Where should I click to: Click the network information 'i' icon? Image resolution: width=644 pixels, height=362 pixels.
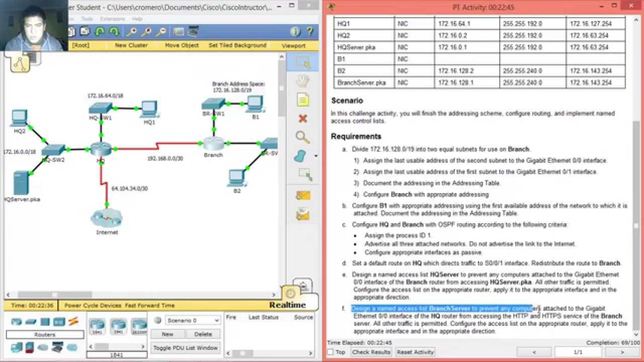295,32
